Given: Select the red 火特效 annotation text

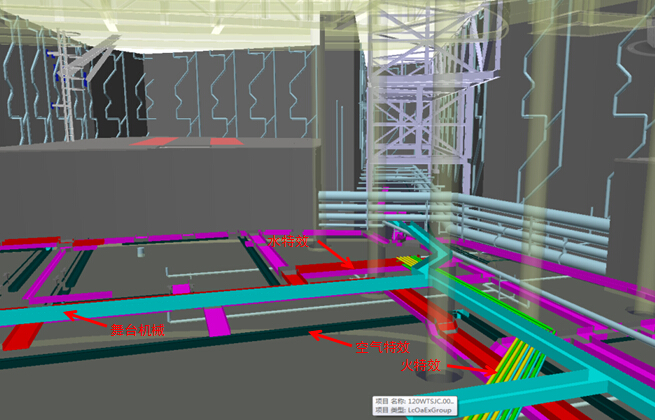Looking at the screenshot, I should click(421, 367).
